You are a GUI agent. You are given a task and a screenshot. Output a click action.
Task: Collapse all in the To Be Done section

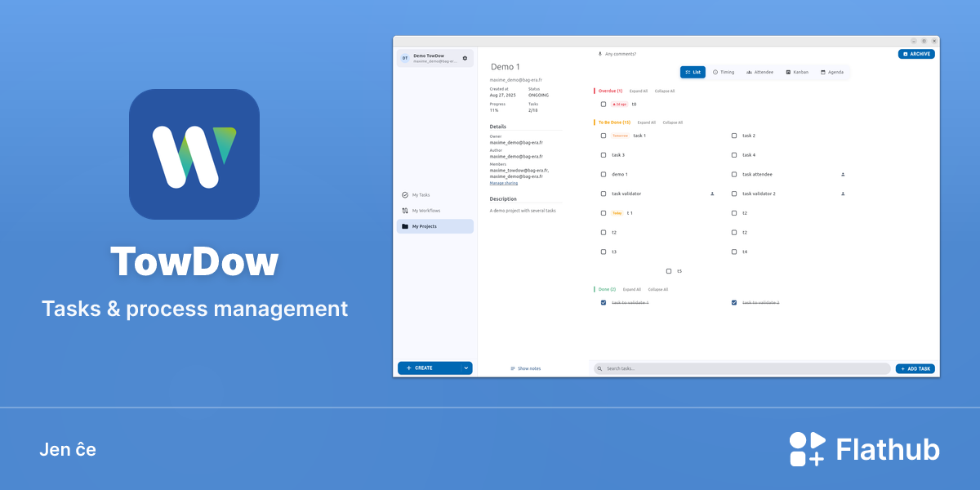tap(673, 122)
